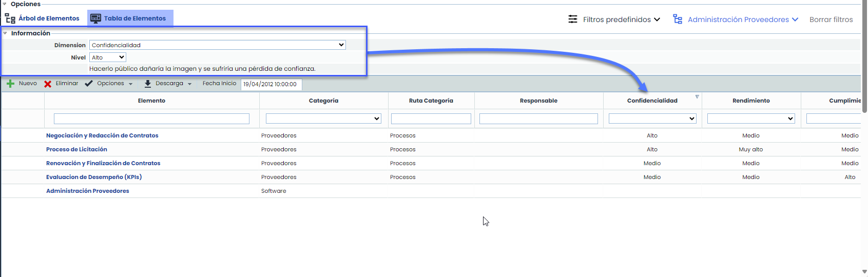Open the Nivel dropdown set to Alto
Viewport: 868px width, 277px height.
[x=108, y=57]
